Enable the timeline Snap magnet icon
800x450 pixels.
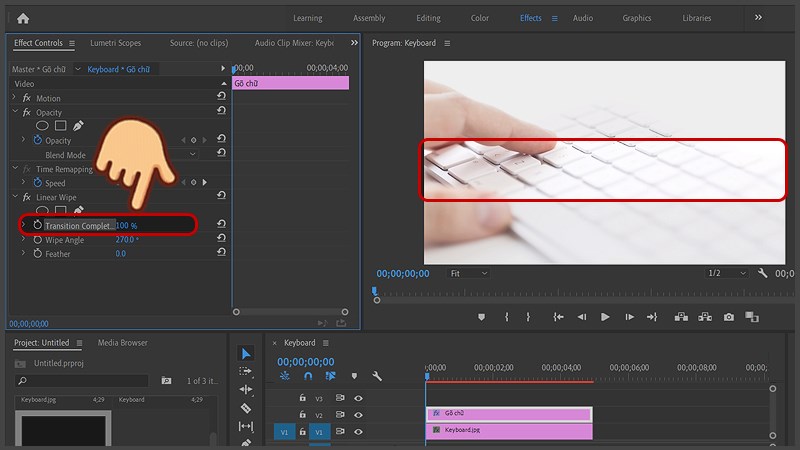(x=308, y=376)
